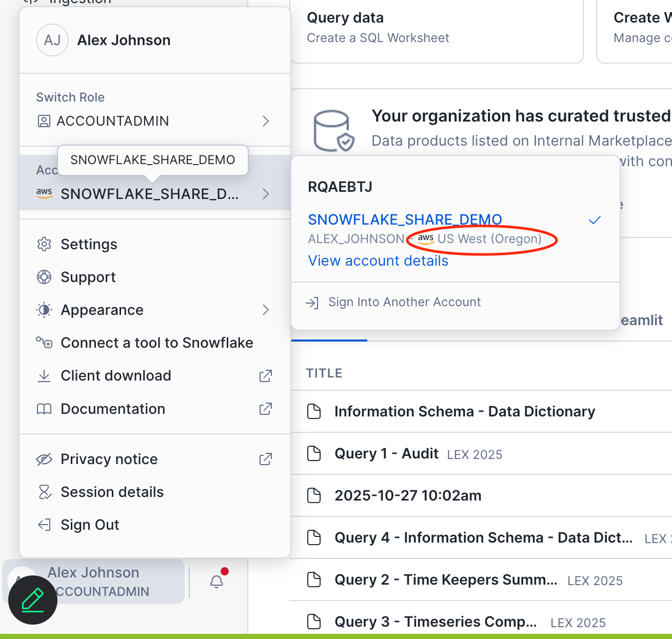Click the green pencil edit button

click(x=32, y=600)
